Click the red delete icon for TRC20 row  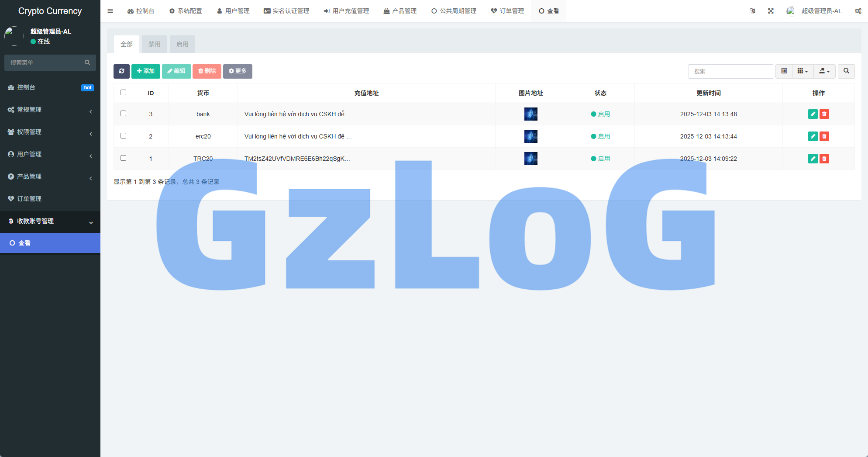click(824, 159)
